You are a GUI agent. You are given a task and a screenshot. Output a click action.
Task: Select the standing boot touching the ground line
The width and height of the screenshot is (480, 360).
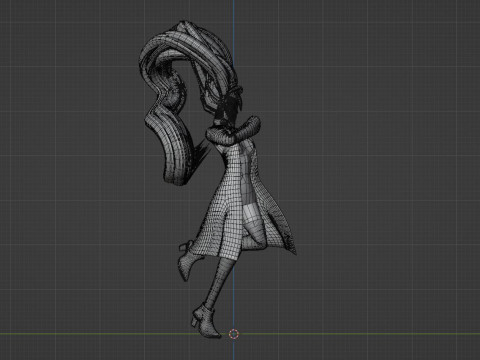[206, 321]
